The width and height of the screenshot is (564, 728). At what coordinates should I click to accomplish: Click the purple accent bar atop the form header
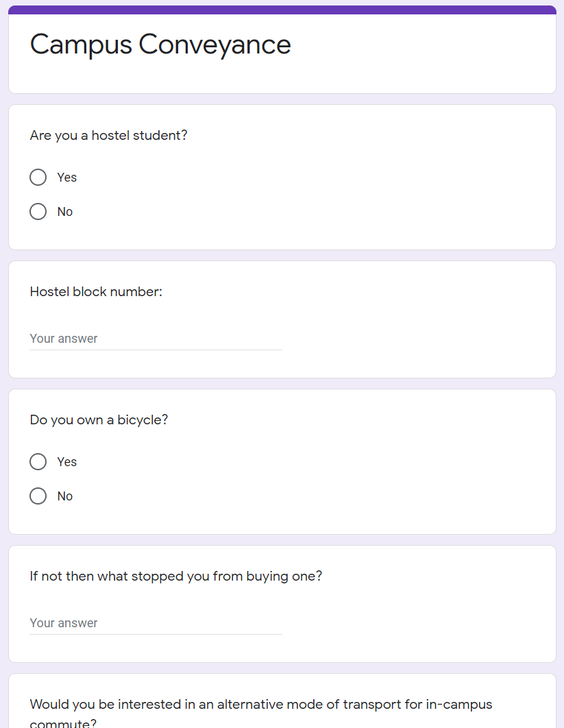282,10
